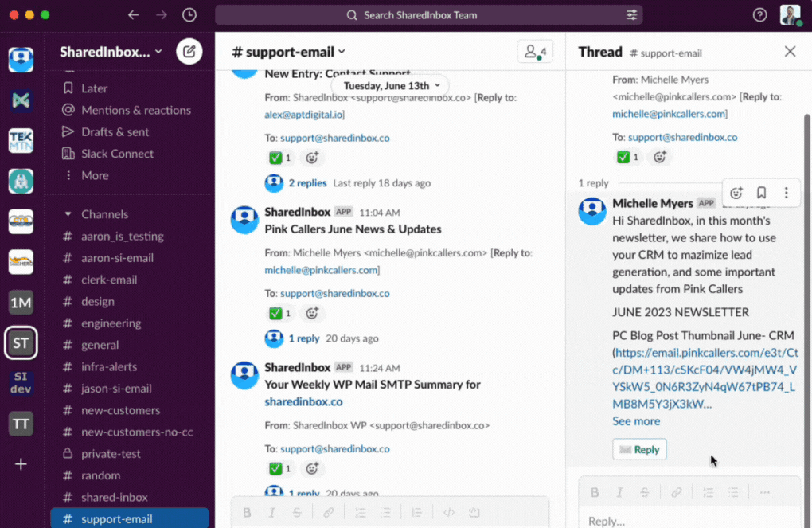The image size is (812, 528).
Task: Open the Tuesday, June 13th date dropdown
Action: (x=389, y=85)
